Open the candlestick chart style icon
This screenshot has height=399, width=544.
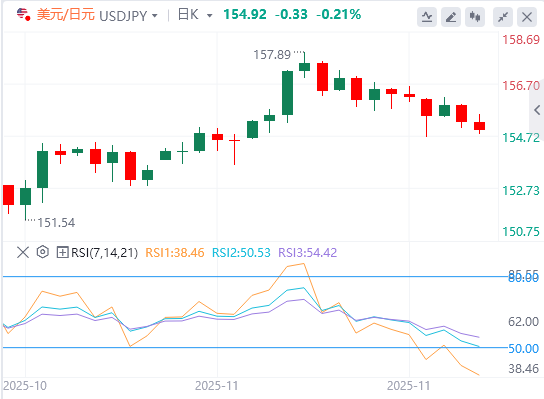pyautogui.click(x=475, y=17)
